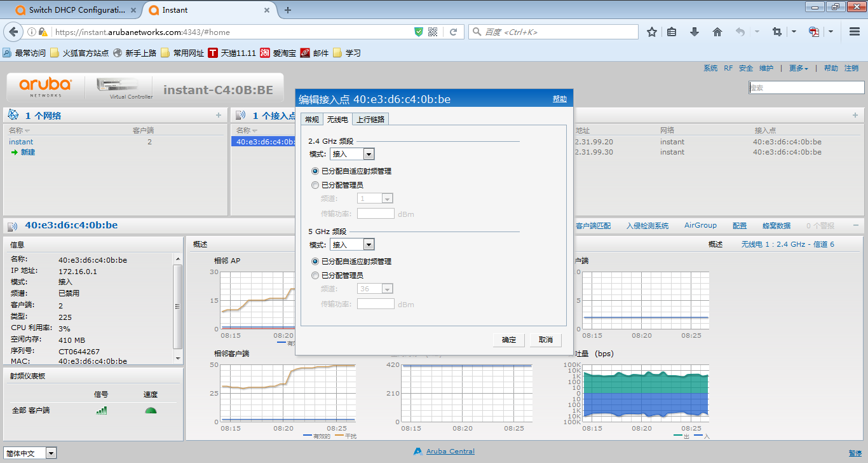Image resolution: width=868 pixels, height=463 pixels.
Task: Open RF menu
Action: click(x=728, y=68)
